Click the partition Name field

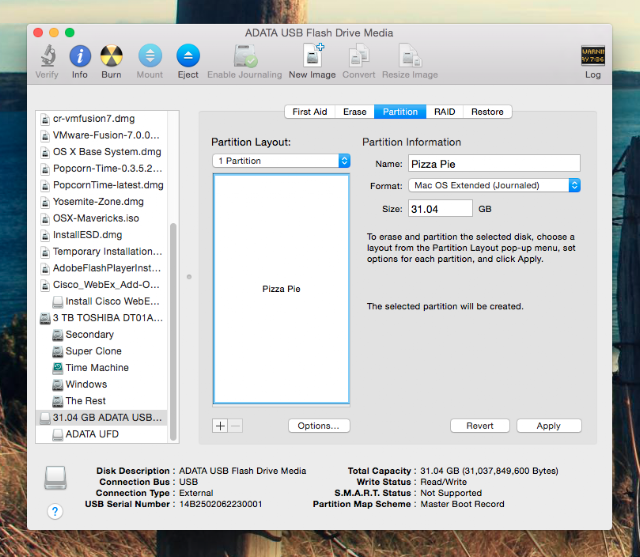click(494, 164)
